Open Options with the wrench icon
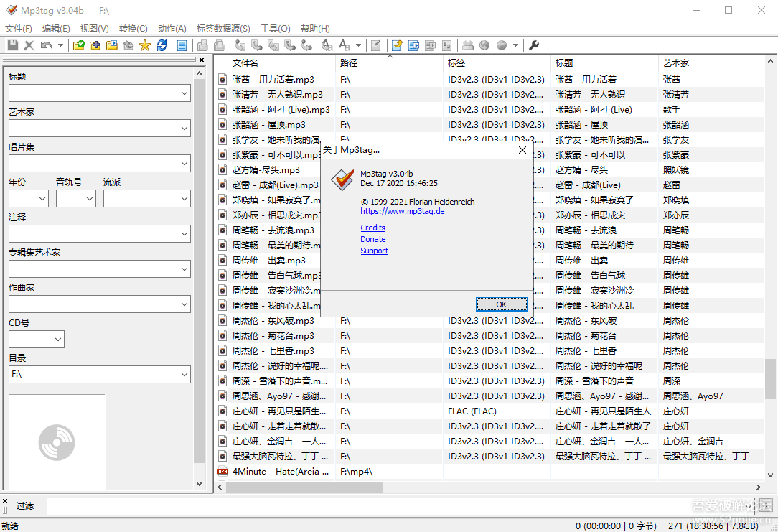Screen dimensions: 778x532 (534, 45)
